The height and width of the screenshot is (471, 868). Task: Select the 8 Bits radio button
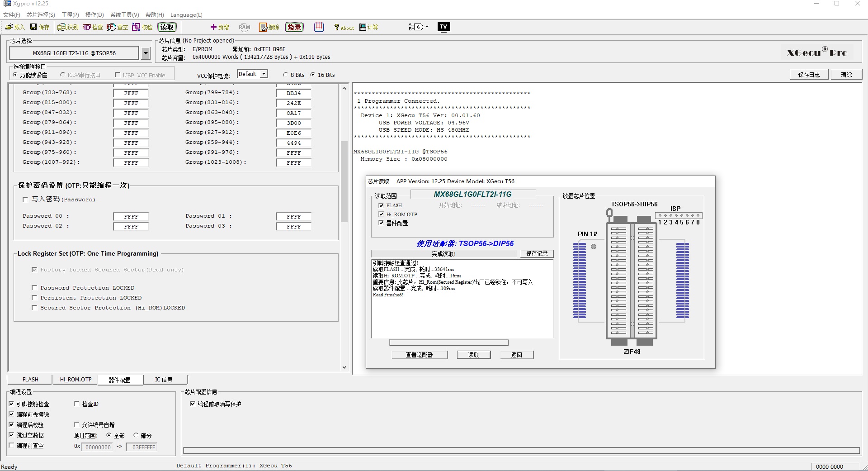[x=285, y=75]
